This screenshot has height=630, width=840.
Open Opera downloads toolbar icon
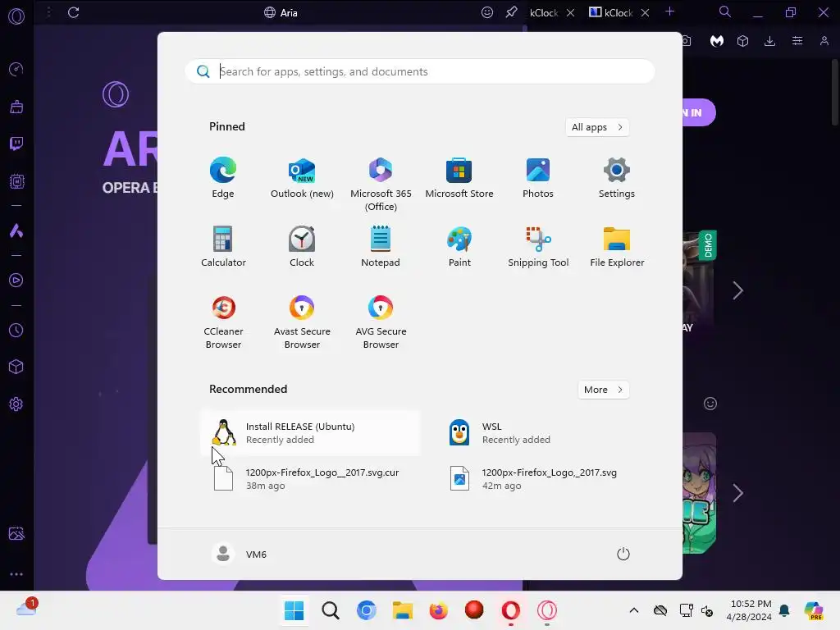click(769, 41)
